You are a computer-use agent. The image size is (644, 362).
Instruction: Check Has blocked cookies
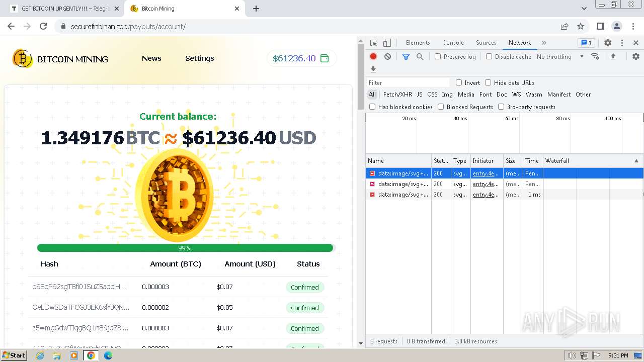click(372, 107)
